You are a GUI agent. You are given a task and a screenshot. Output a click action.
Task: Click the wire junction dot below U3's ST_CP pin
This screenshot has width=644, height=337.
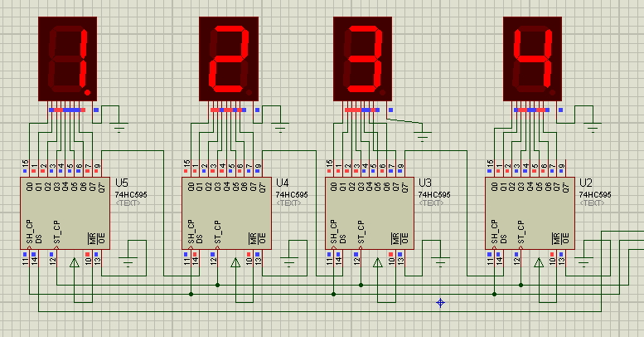coord(361,285)
